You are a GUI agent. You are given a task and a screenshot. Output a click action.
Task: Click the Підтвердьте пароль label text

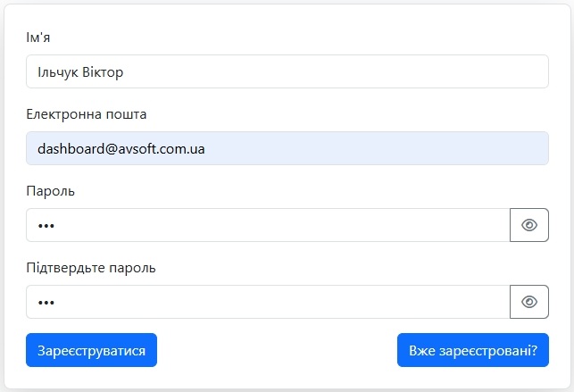click(96, 268)
